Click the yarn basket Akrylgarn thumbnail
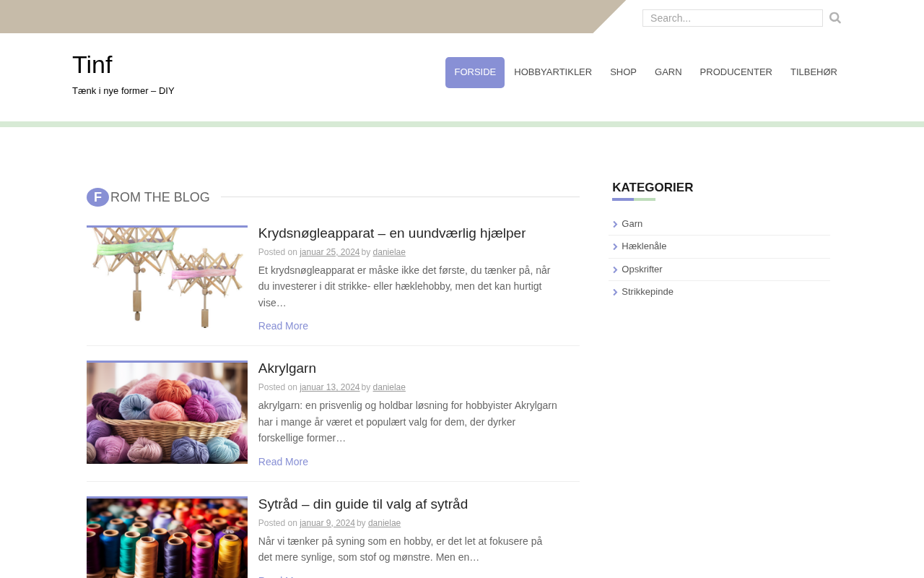 click(167, 413)
